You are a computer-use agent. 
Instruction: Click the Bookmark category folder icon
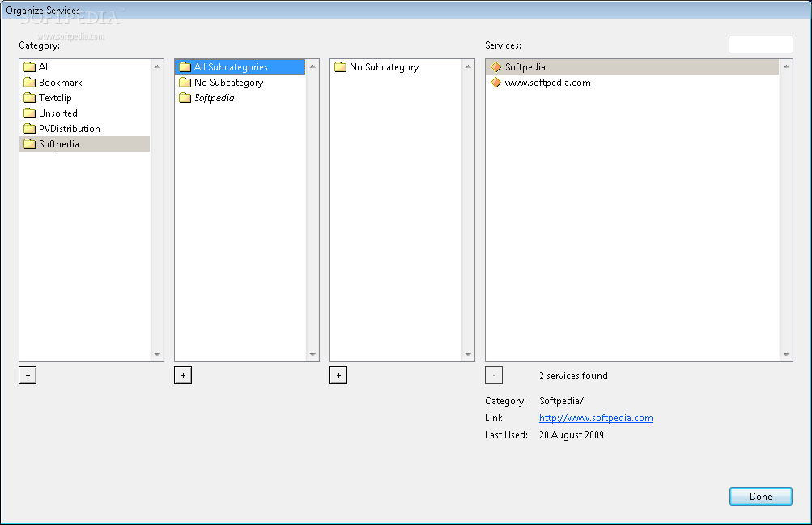(x=29, y=83)
